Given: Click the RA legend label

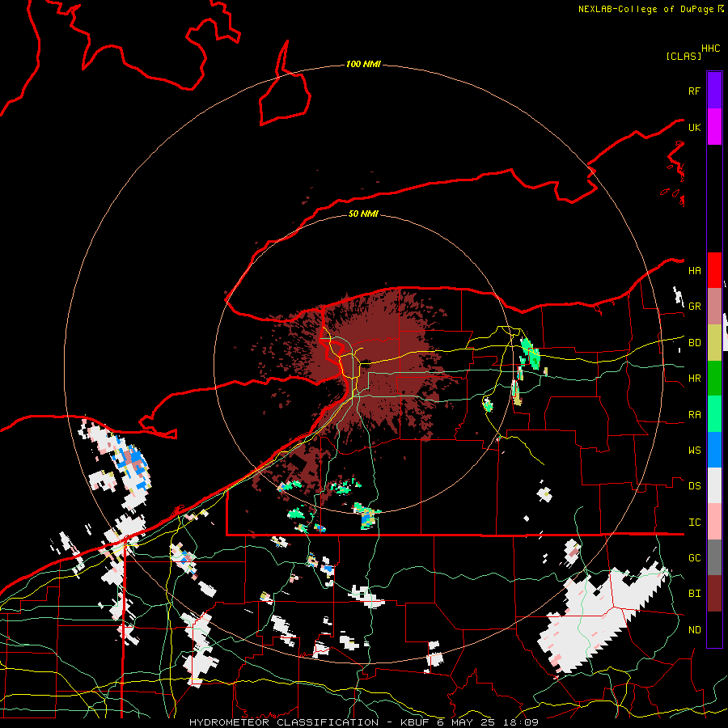Looking at the screenshot, I should pyautogui.click(x=694, y=415).
